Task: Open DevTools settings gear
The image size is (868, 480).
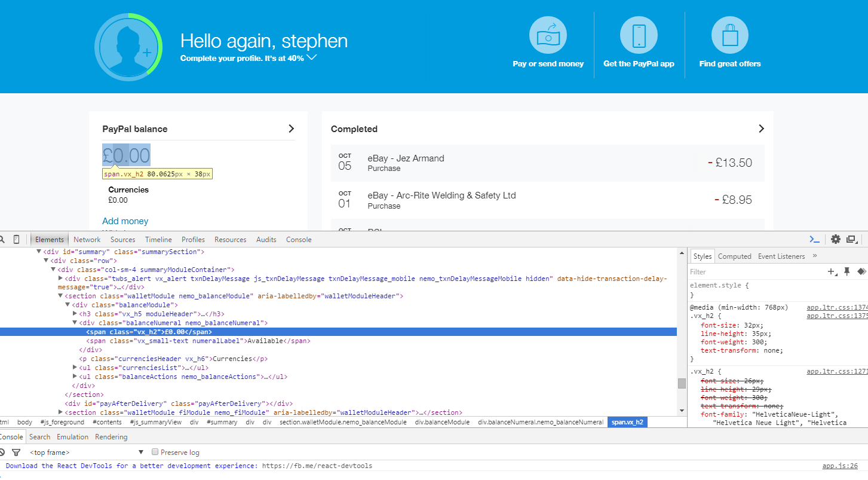Action: coord(835,239)
